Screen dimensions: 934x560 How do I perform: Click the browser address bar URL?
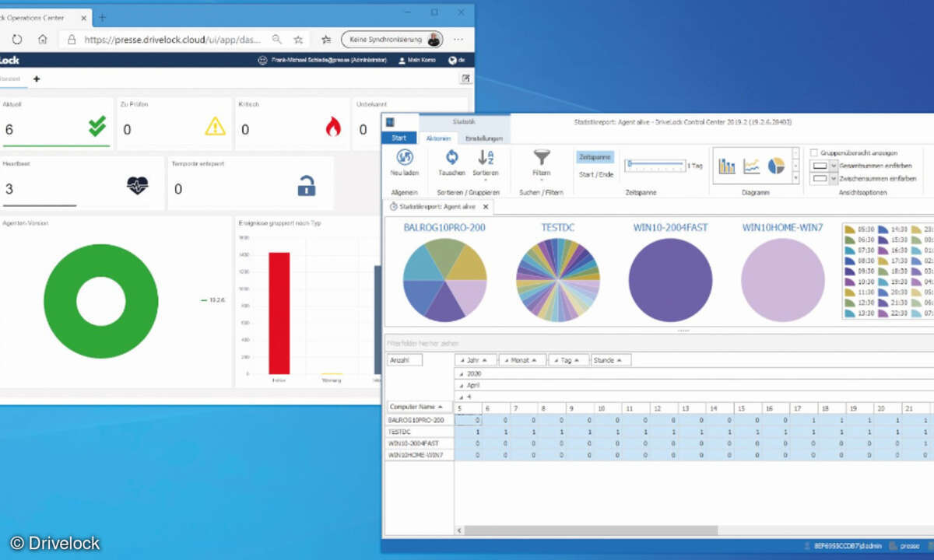[x=173, y=39]
